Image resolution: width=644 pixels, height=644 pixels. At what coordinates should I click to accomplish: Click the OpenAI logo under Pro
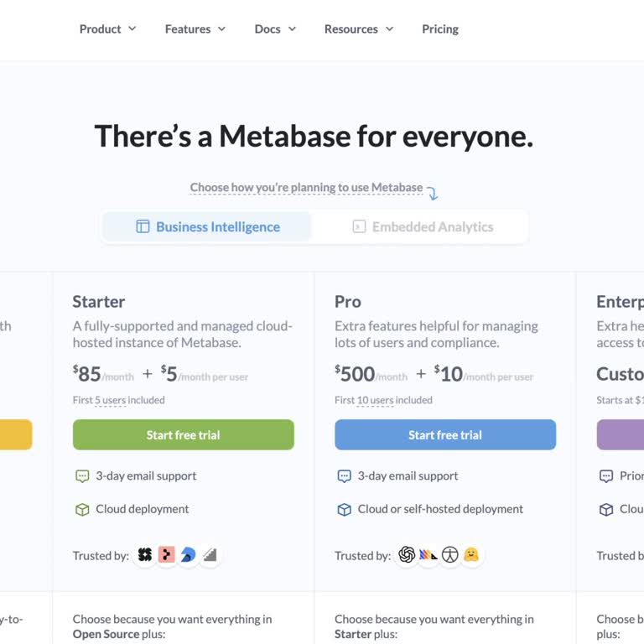pos(407,555)
